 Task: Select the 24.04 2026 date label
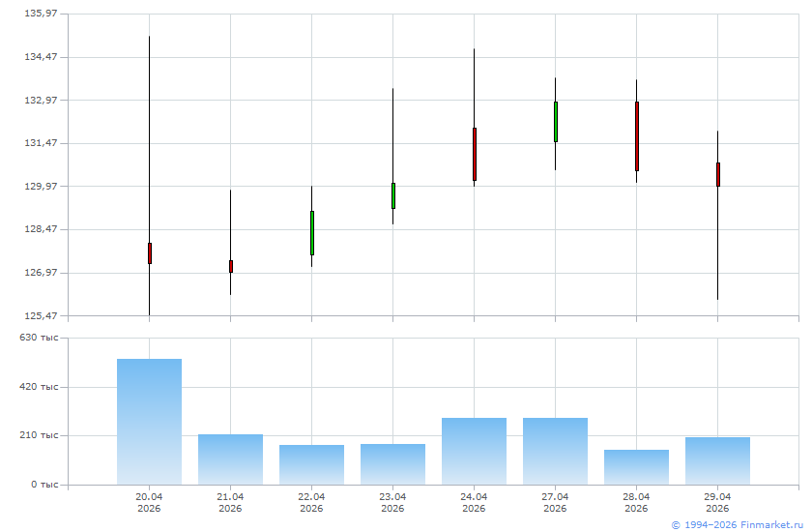(474, 502)
